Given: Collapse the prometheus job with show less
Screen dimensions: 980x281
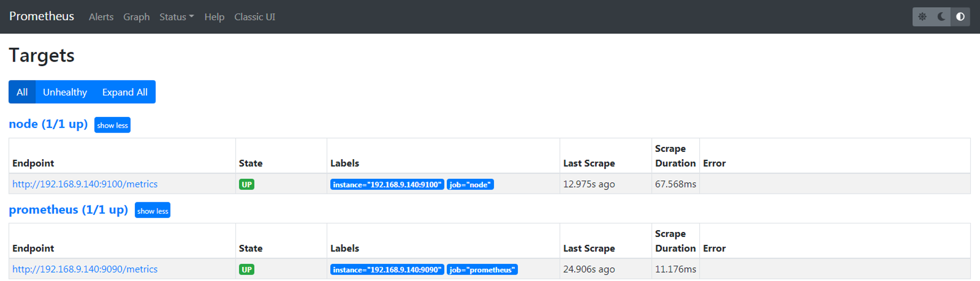Looking at the screenshot, I should (x=152, y=211).
